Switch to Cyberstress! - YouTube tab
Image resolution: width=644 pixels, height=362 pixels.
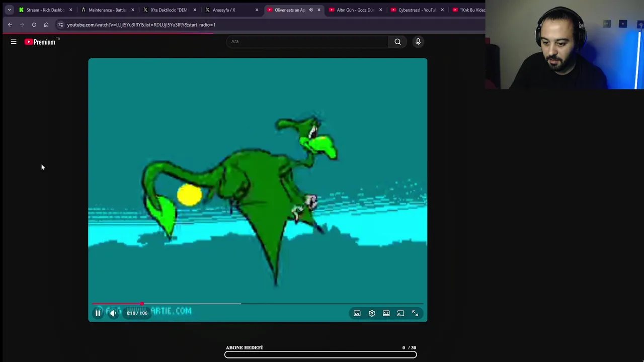(x=417, y=10)
